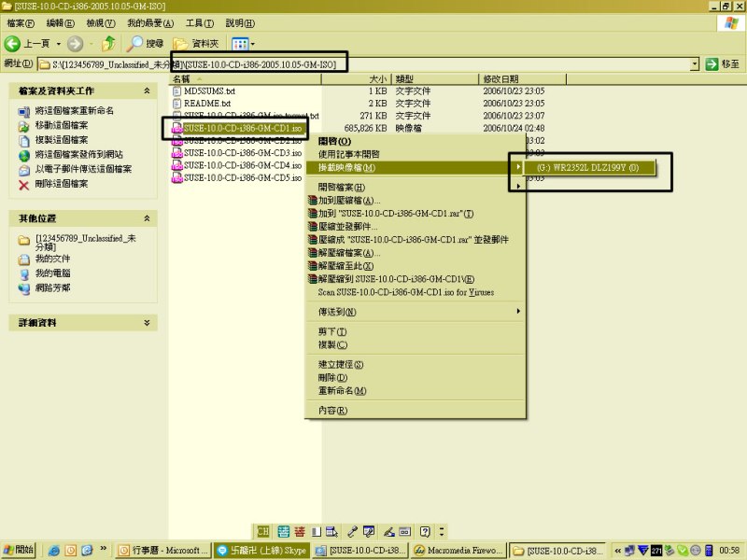Choose 建立捷徑(S) in the context menu
747x560 pixels.
pos(415,365)
